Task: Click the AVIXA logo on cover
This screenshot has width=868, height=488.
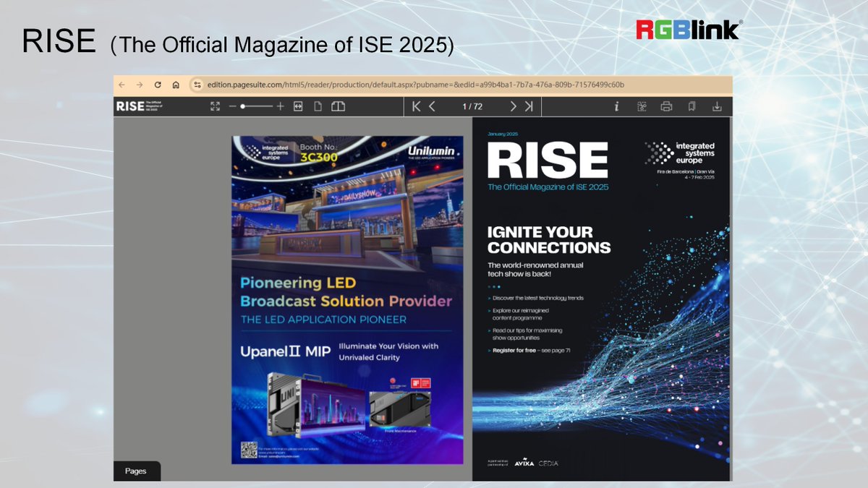Action: click(x=524, y=463)
